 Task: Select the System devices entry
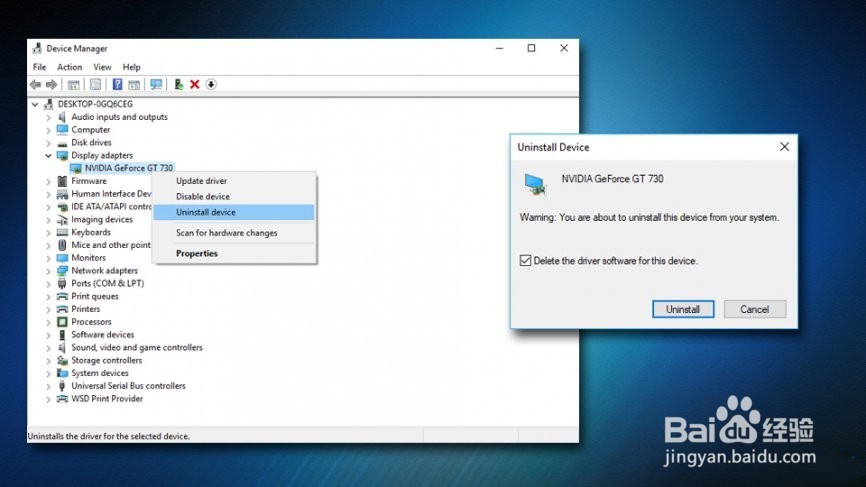pyautogui.click(x=99, y=373)
